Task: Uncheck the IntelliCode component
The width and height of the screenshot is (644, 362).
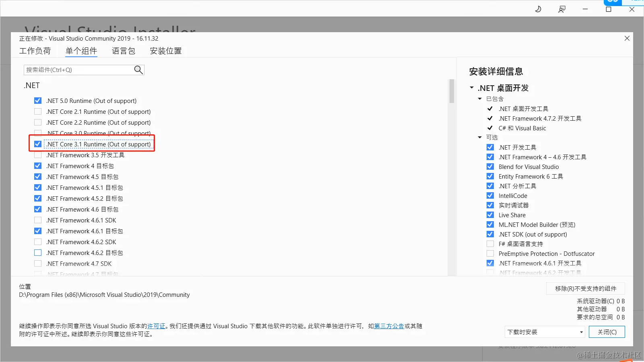Action: [x=490, y=195]
